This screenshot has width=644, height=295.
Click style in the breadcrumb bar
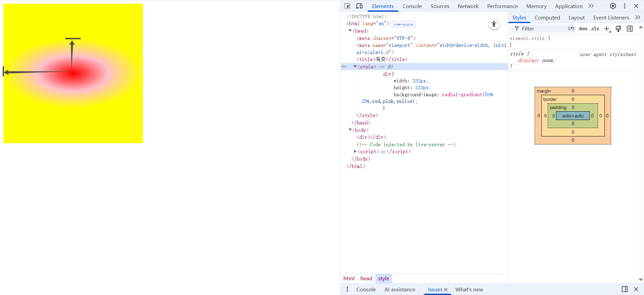click(383, 279)
